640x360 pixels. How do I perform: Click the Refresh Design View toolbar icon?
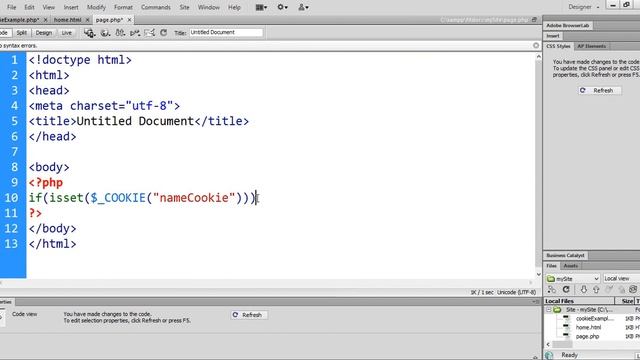pos(163,33)
